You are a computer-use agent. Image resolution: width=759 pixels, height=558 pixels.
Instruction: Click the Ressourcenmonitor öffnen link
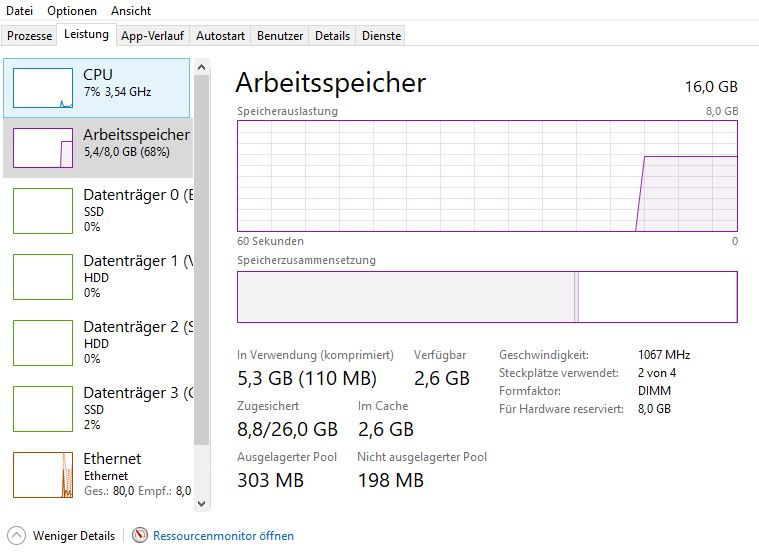pos(223,536)
